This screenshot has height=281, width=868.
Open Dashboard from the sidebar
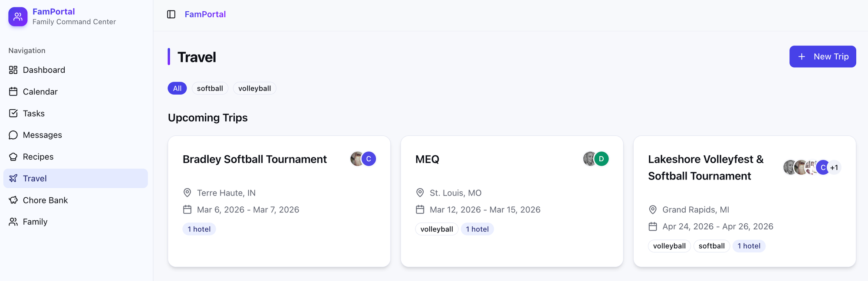(x=44, y=70)
